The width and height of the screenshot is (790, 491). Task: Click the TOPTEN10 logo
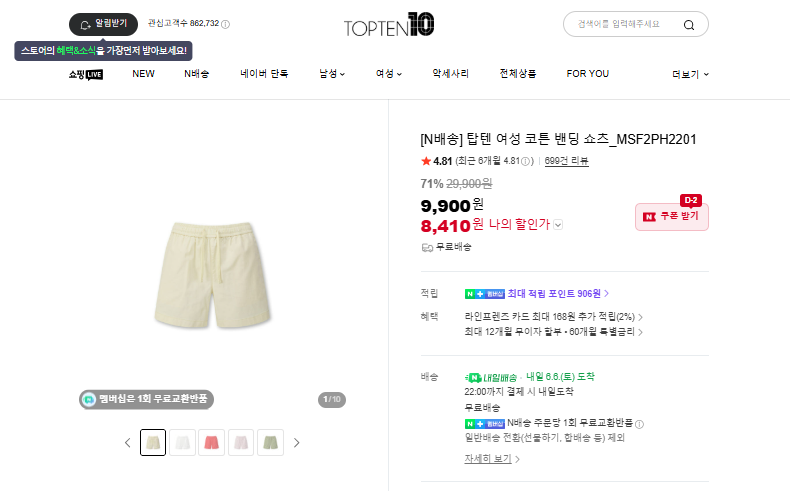pyautogui.click(x=389, y=25)
